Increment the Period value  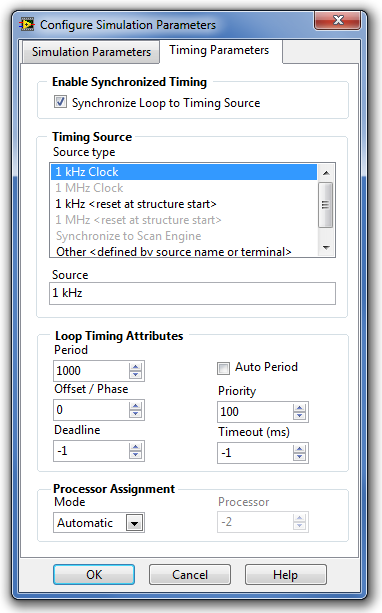click(136, 367)
